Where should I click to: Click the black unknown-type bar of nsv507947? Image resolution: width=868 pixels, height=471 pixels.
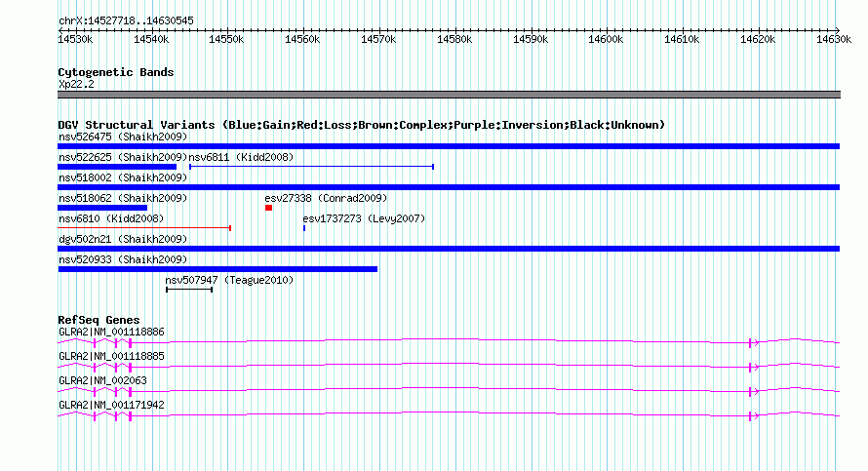coord(189,290)
